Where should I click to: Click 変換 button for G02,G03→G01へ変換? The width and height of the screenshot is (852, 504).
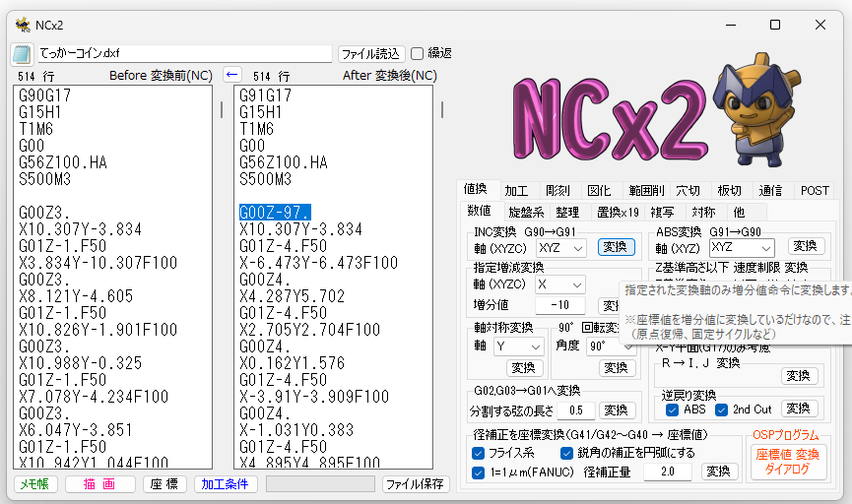(616, 410)
